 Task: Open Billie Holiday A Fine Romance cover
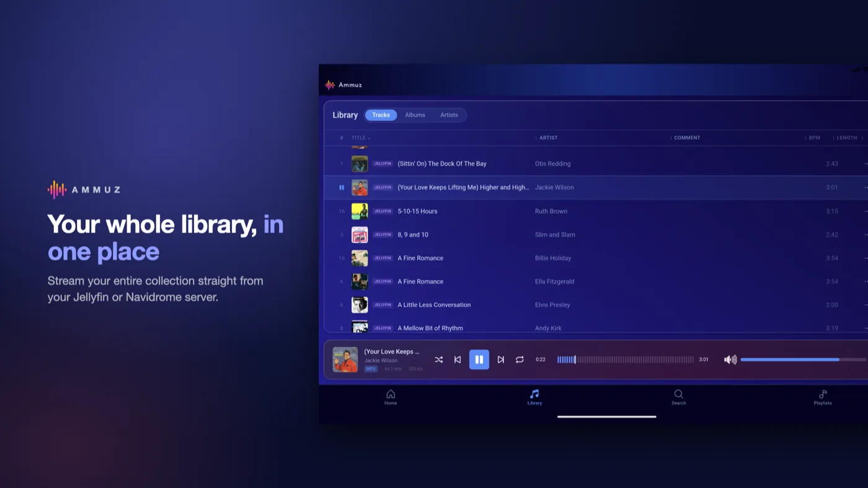(x=360, y=258)
